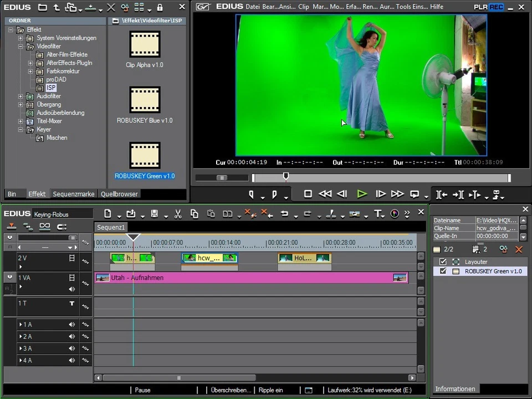Click the Stop playback button
This screenshot has width=532, height=399.
click(308, 194)
